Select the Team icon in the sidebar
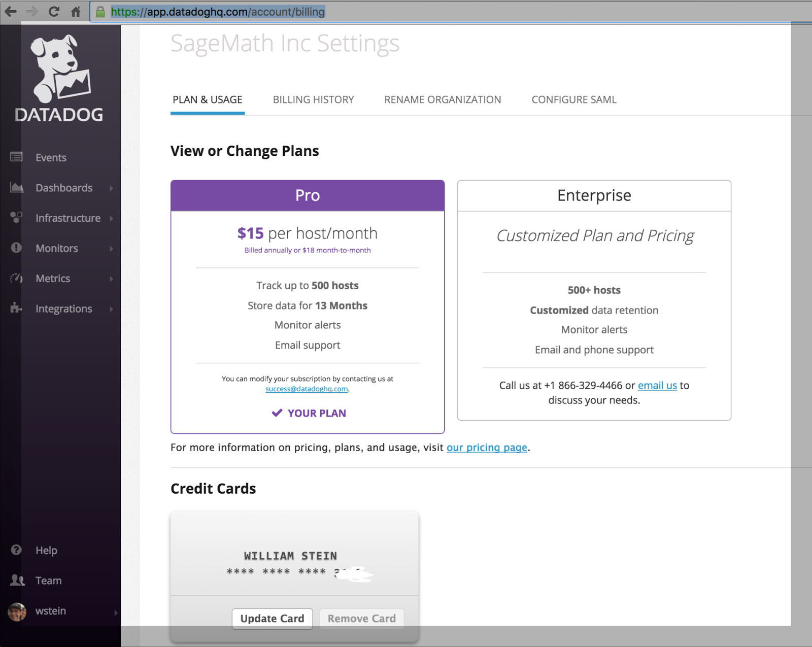The height and width of the screenshot is (647, 812). (17, 580)
